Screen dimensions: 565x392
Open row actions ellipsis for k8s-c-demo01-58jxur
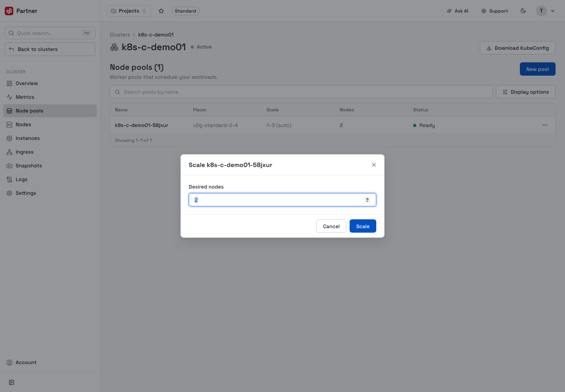click(545, 125)
